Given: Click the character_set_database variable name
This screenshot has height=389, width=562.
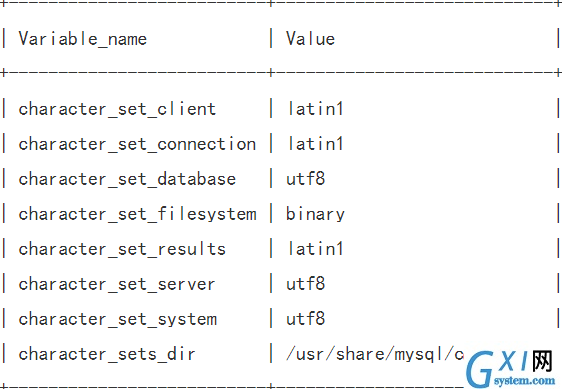Looking at the screenshot, I should coord(127,179).
